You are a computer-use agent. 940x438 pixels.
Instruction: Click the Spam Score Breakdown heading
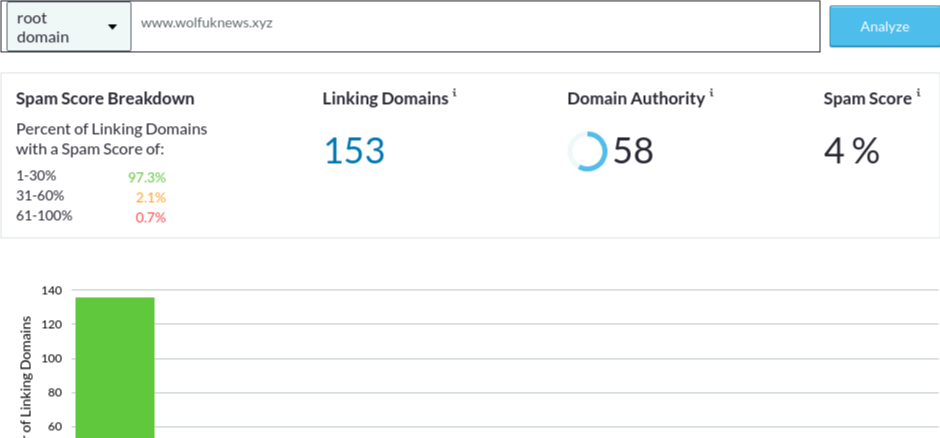click(105, 99)
